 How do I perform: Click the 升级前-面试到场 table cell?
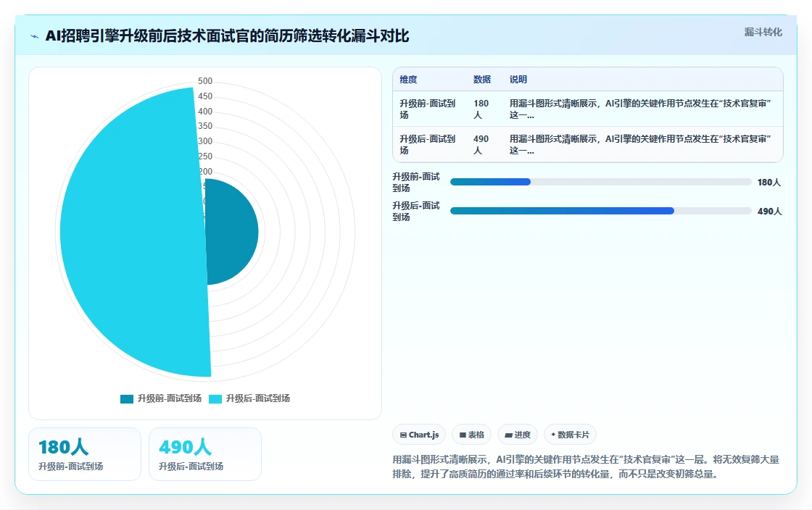point(429,109)
